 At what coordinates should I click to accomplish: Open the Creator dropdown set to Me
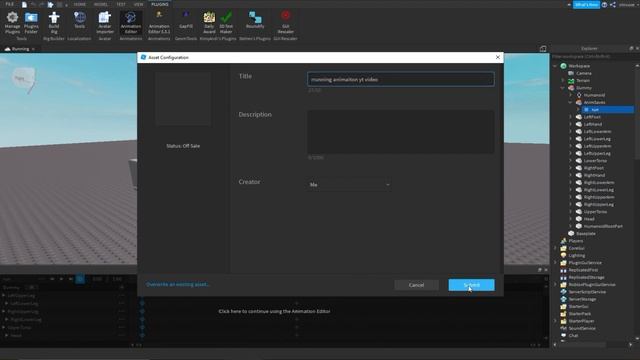click(349, 185)
